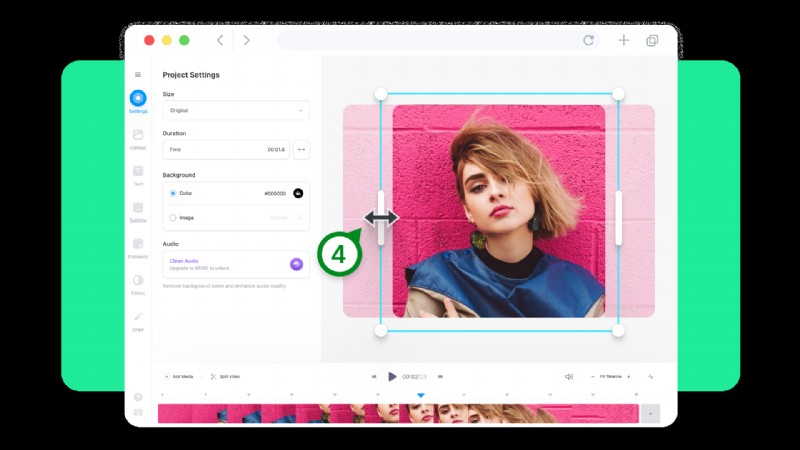The height and width of the screenshot is (450, 800).
Task: Open a new browser tab
Action: tap(623, 40)
